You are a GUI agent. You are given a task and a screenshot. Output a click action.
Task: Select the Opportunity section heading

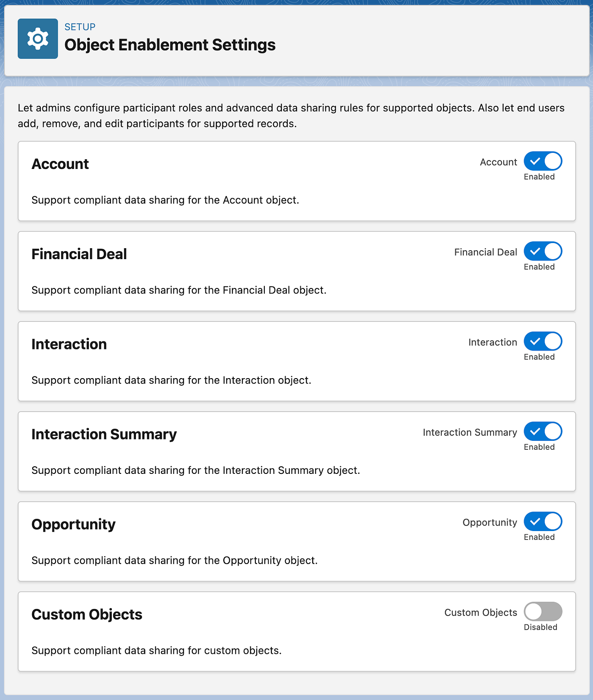pos(73,525)
